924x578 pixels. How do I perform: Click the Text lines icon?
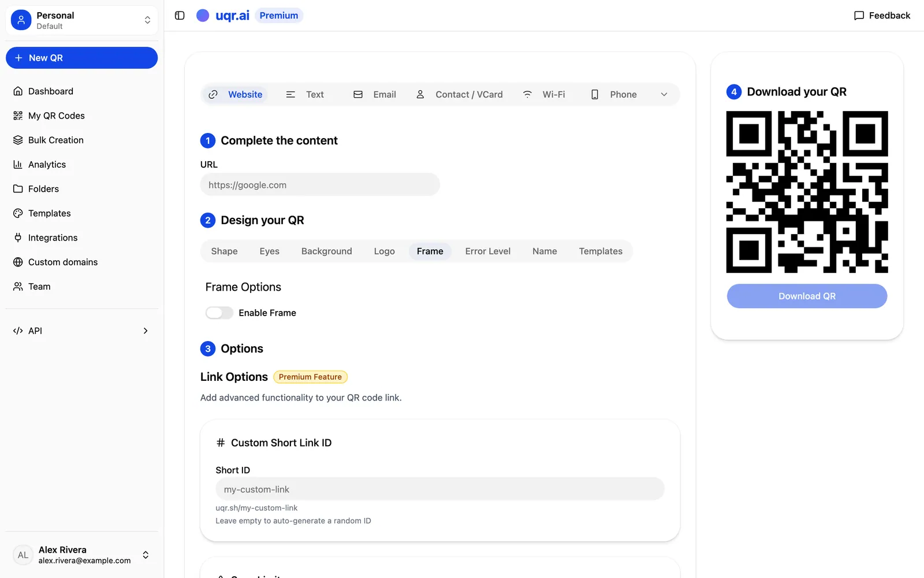[x=290, y=94]
